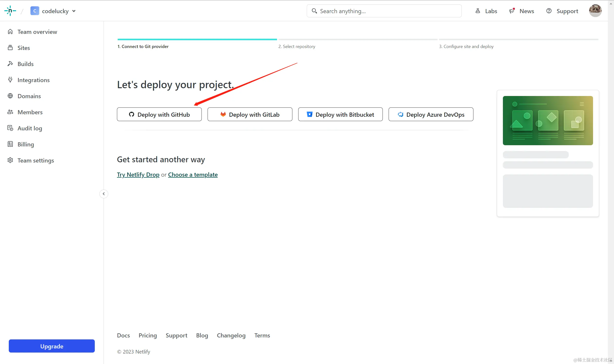614x364 pixels.
Task: Open the Try Netlify Drop link
Action: 138,175
